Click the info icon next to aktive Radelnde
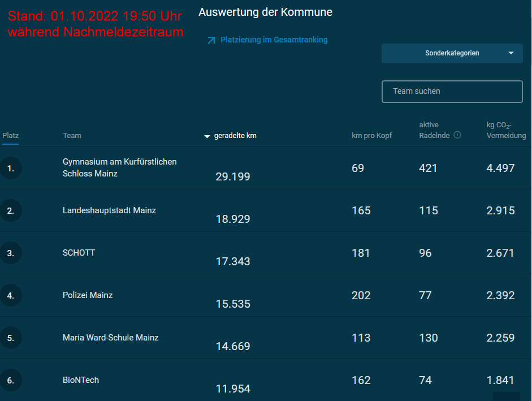This screenshot has width=532, height=401. [457, 135]
